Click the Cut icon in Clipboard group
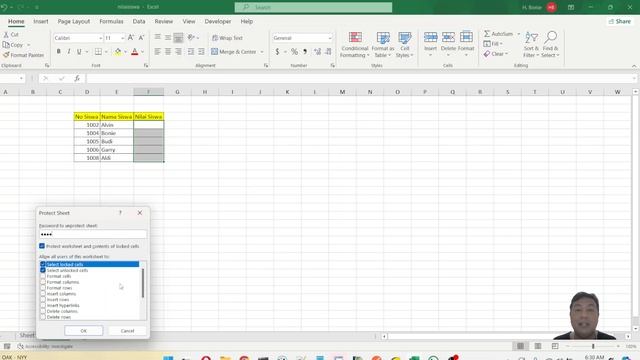Screen dimensions: 640x360 click(6, 35)
